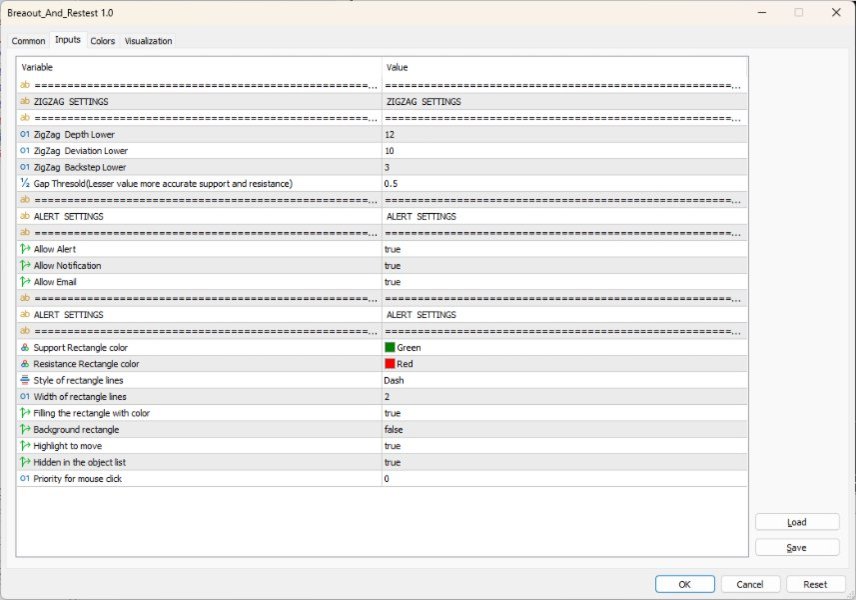Click the green color swatch

point(390,347)
